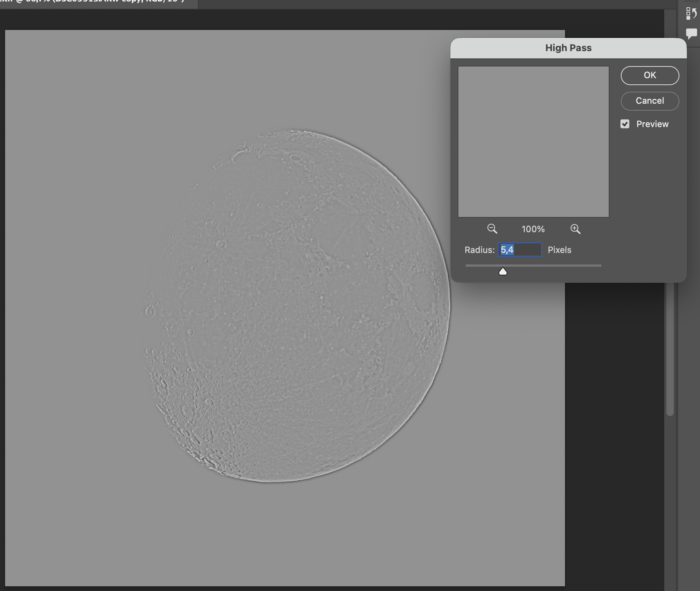Confirm the High Pass filter with OK
The height and width of the screenshot is (591, 700).
pyautogui.click(x=650, y=75)
